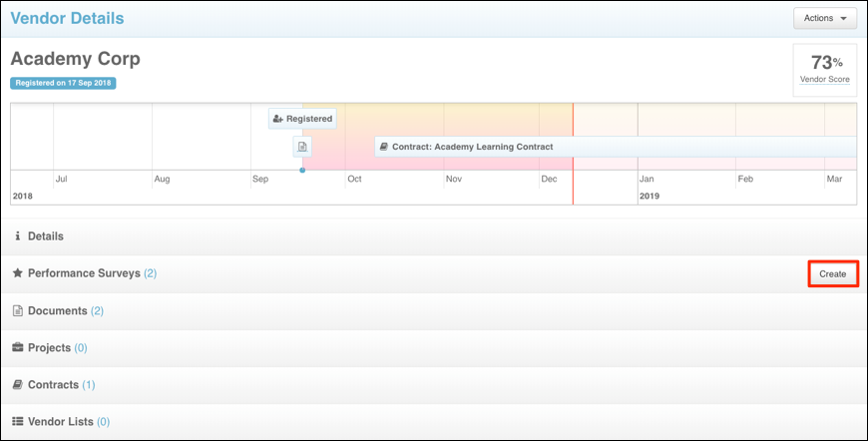Expand the Details section
This screenshot has width=868, height=441.
click(x=45, y=236)
